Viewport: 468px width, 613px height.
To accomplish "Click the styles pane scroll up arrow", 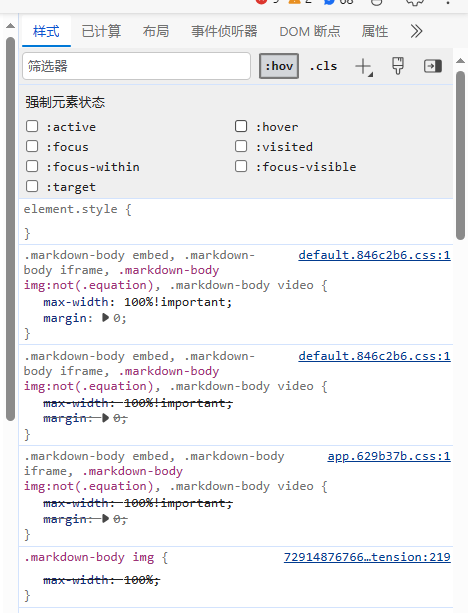I will click(x=460, y=61).
